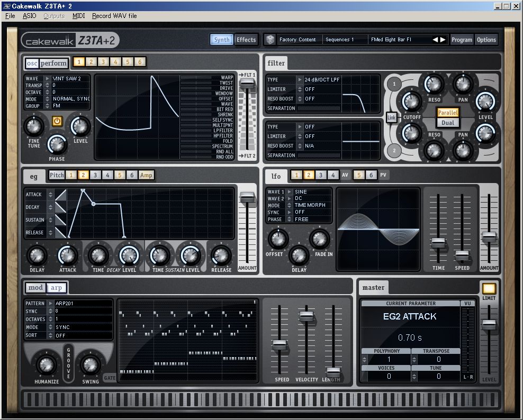Toggle the master LIMIT button

click(x=489, y=288)
